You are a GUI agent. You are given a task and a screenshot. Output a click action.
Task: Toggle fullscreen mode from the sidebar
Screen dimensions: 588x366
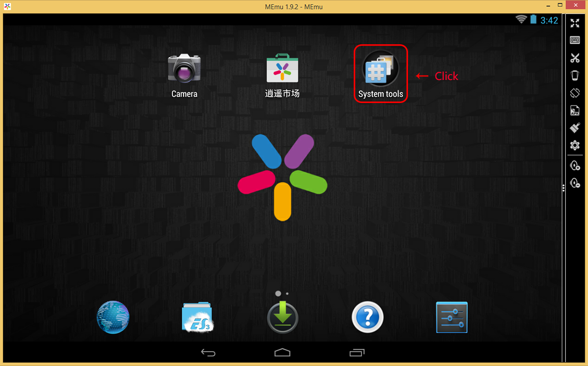[574, 23]
